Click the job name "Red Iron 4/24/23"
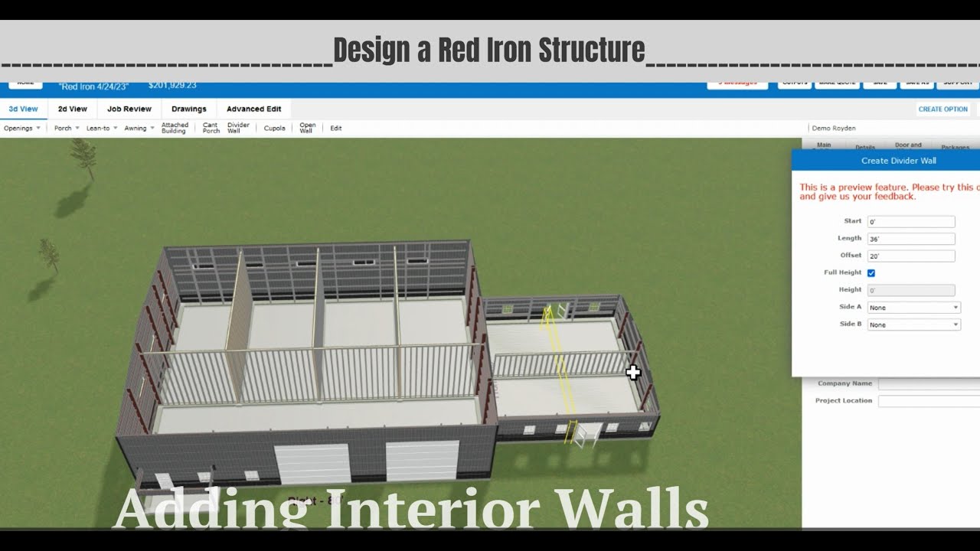Viewport: 980px width, 551px height. (x=95, y=86)
